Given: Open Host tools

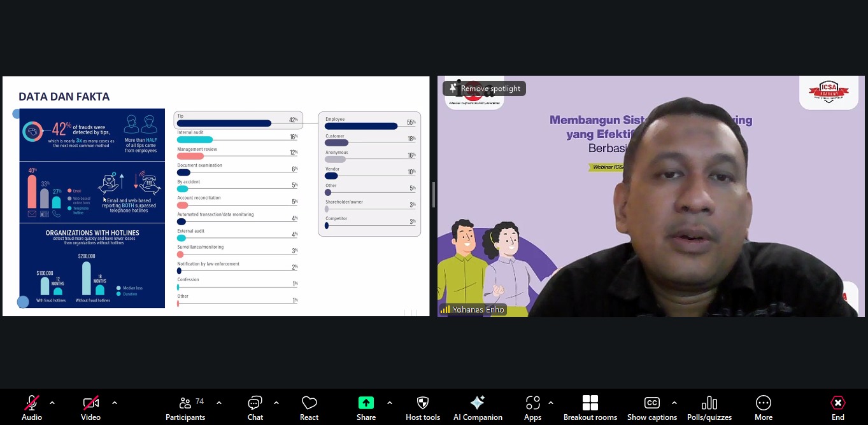Looking at the screenshot, I should [x=422, y=407].
